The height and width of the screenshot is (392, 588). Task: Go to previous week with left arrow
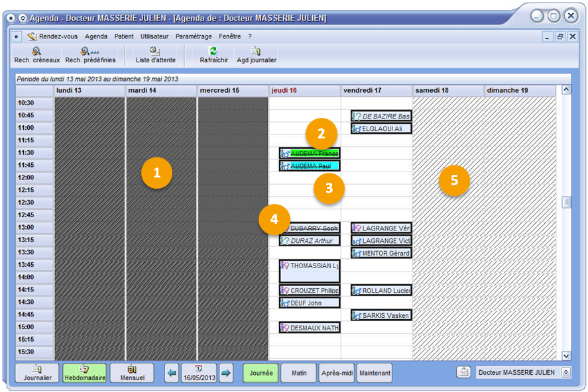172,373
